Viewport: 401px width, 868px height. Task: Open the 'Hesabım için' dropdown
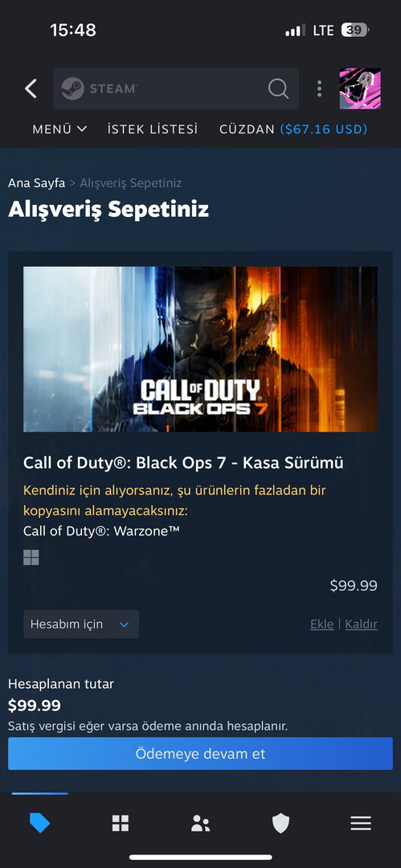pos(81,624)
